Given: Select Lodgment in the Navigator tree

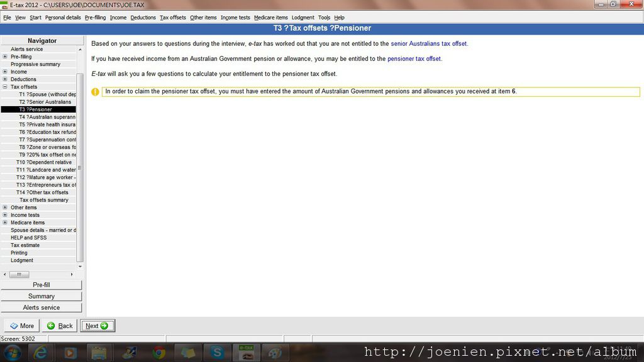Looking at the screenshot, I should pos(22,260).
